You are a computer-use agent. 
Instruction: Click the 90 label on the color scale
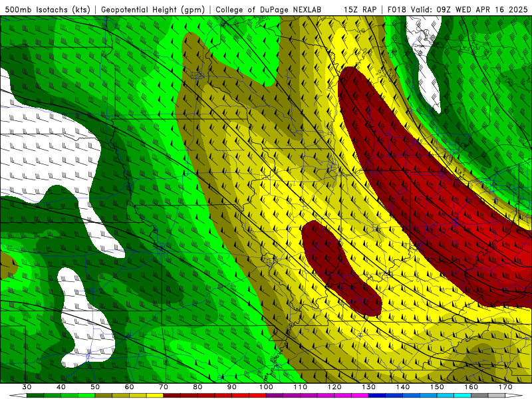[x=231, y=387]
